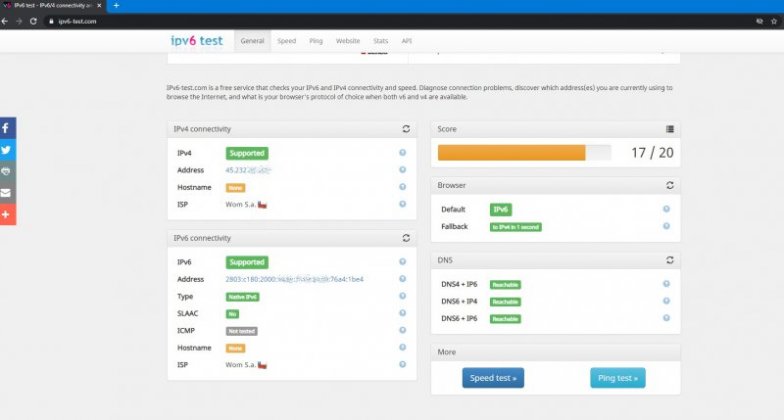Image resolution: width=784 pixels, height=420 pixels.
Task: Open the Ping tab
Action: point(316,40)
